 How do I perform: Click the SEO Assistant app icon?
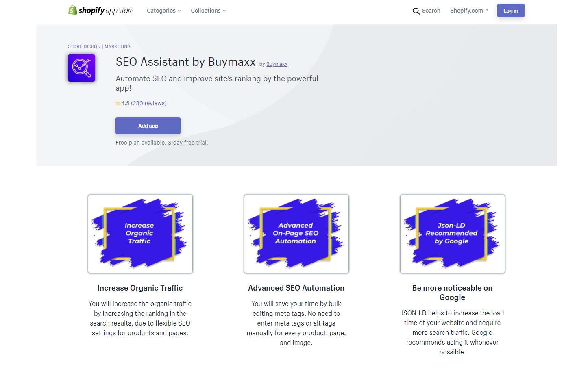81,68
